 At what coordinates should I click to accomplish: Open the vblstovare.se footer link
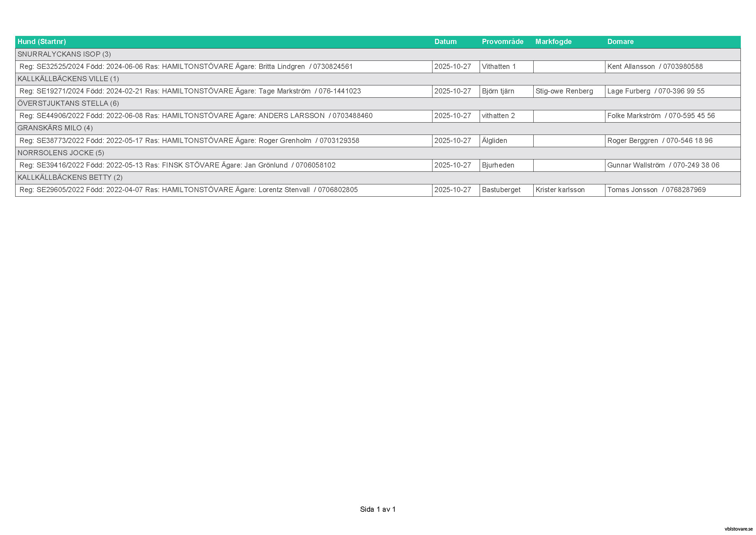[738, 529]
